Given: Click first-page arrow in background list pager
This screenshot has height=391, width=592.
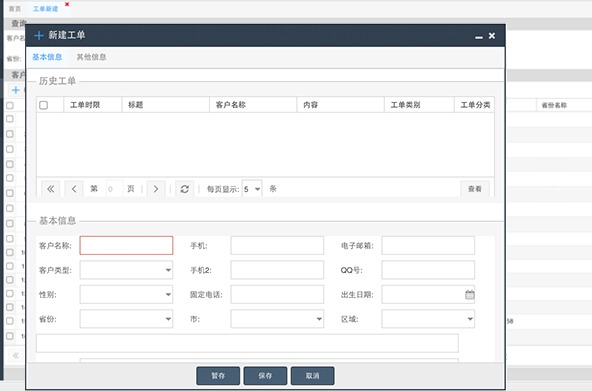Looking at the screenshot, I should pyautogui.click(x=16, y=355).
